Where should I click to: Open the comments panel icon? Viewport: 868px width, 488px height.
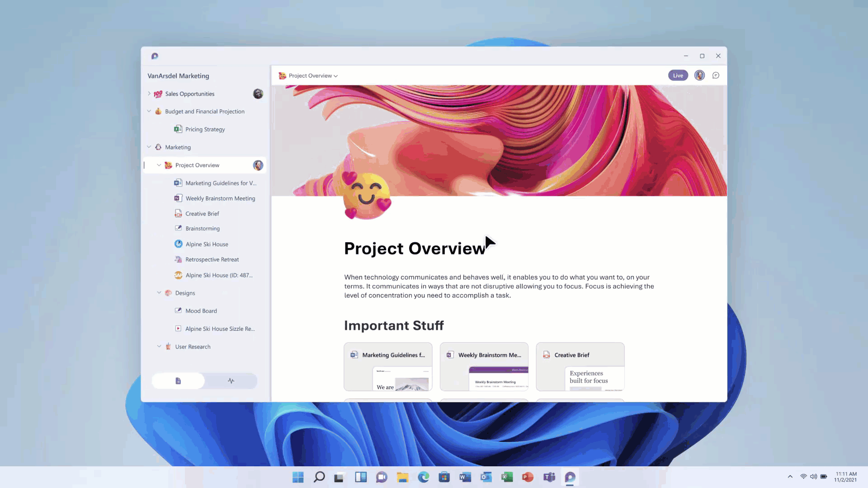point(715,75)
